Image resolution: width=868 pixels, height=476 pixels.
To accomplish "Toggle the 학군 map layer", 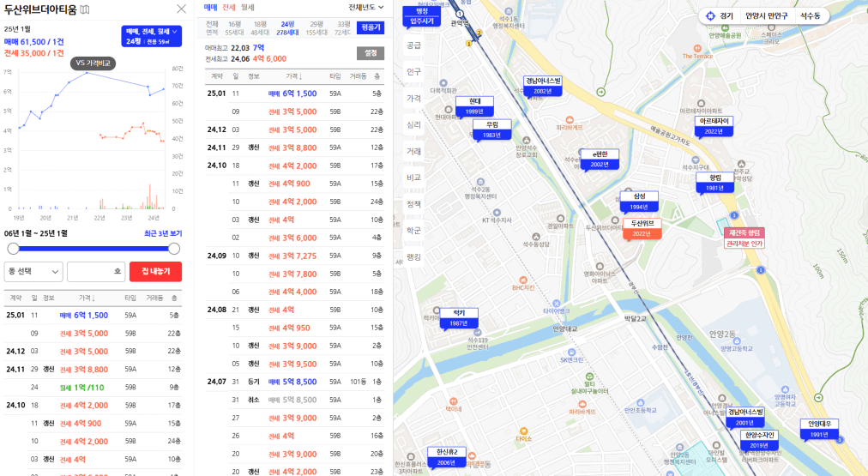I will pos(414,230).
